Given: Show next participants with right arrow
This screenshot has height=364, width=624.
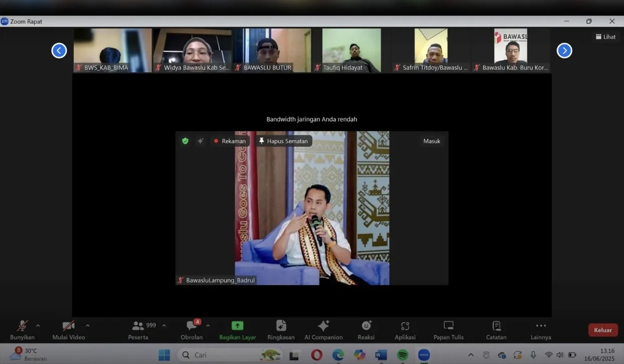Looking at the screenshot, I should point(564,51).
